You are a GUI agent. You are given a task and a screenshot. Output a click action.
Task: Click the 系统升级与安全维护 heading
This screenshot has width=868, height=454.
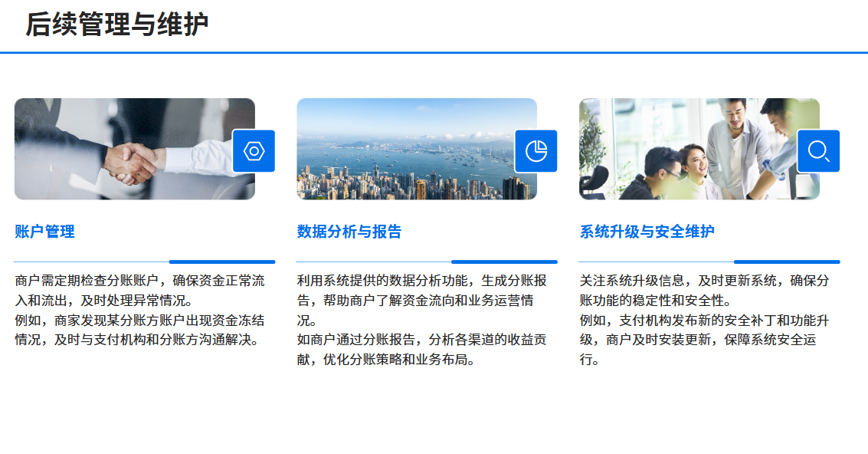(x=647, y=232)
